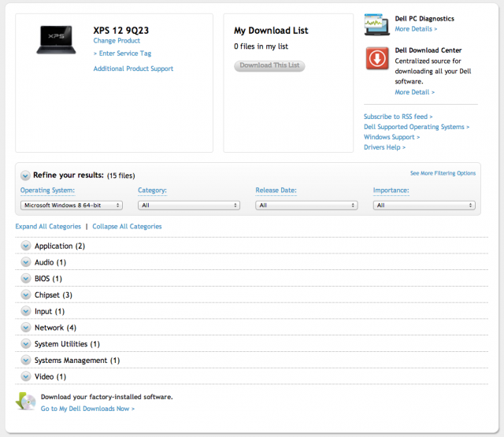This screenshot has height=437, width=504.
Task: Click the Change Product link
Action: click(x=117, y=41)
